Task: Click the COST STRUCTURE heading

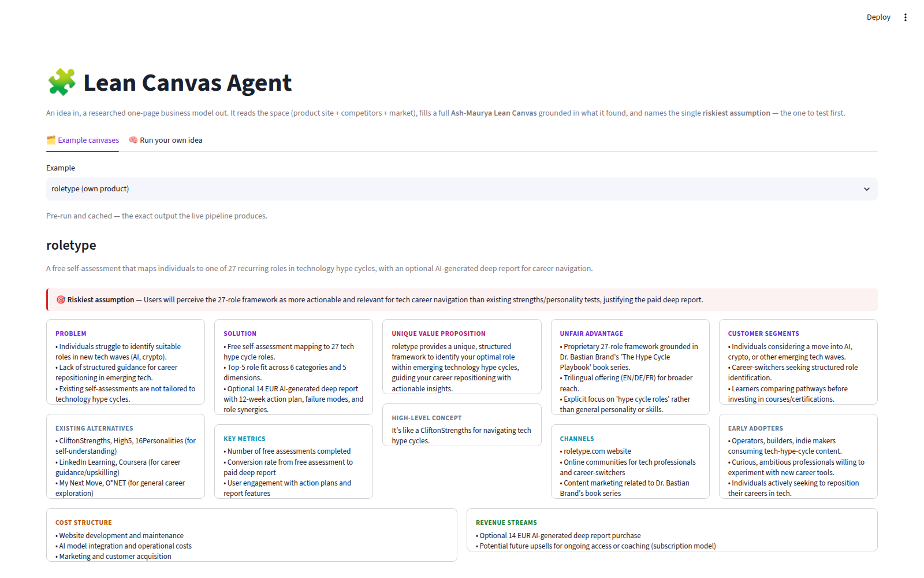Action: (x=84, y=523)
